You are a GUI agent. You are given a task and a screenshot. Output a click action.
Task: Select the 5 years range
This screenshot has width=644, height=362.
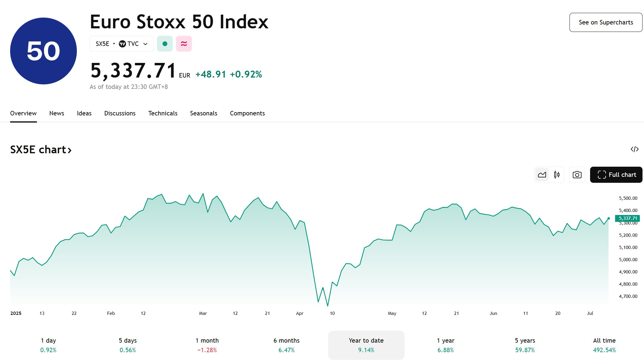click(x=525, y=345)
